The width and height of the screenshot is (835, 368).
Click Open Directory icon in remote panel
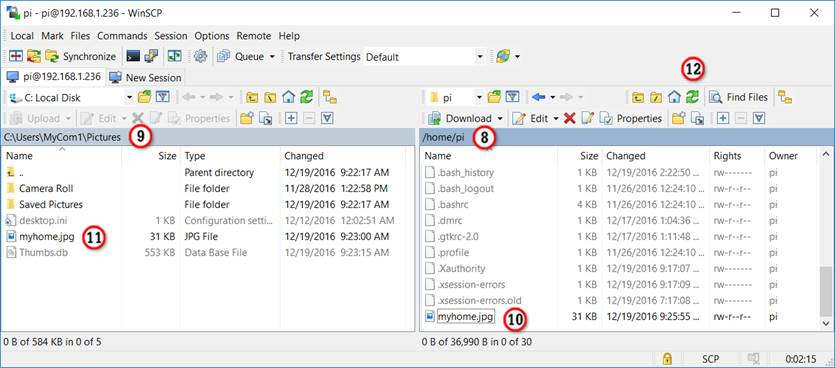click(x=495, y=97)
